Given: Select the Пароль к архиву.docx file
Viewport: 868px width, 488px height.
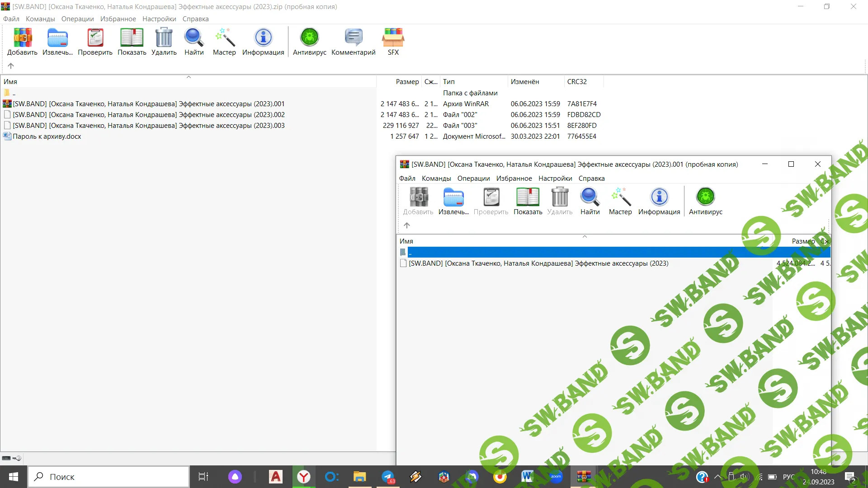Looking at the screenshot, I should pos(47,136).
